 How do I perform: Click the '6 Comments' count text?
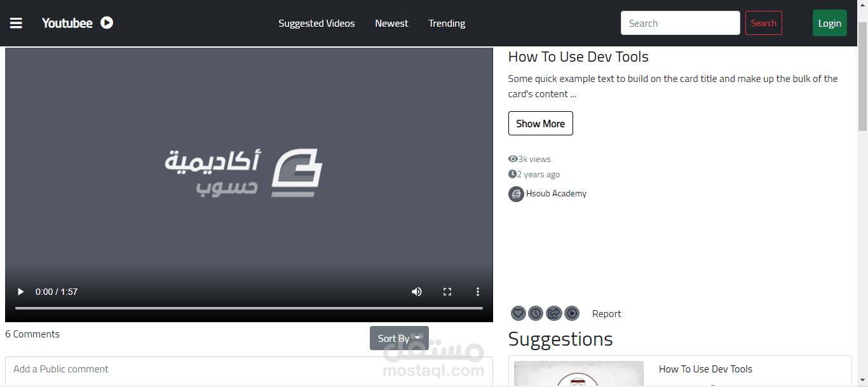pyautogui.click(x=32, y=334)
